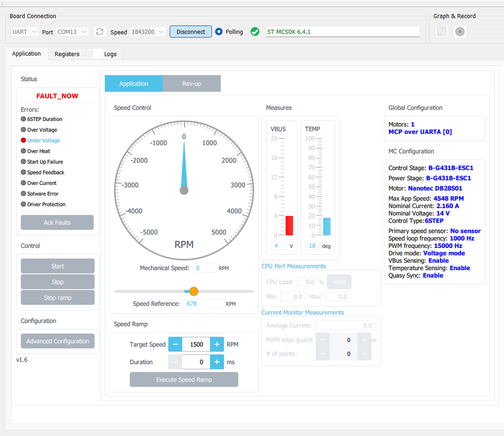Expand the baud rate Speed dropdown
The image size is (504, 436).
[x=148, y=32]
